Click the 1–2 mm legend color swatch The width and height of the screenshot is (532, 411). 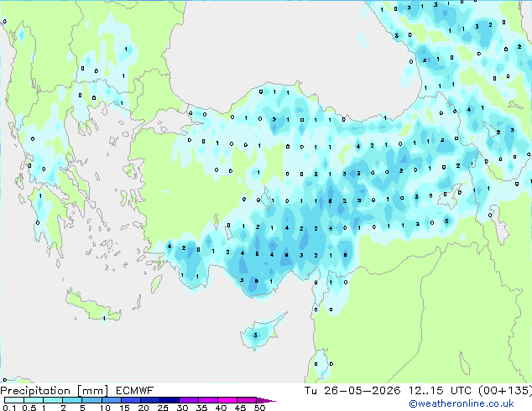coord(53,400)
